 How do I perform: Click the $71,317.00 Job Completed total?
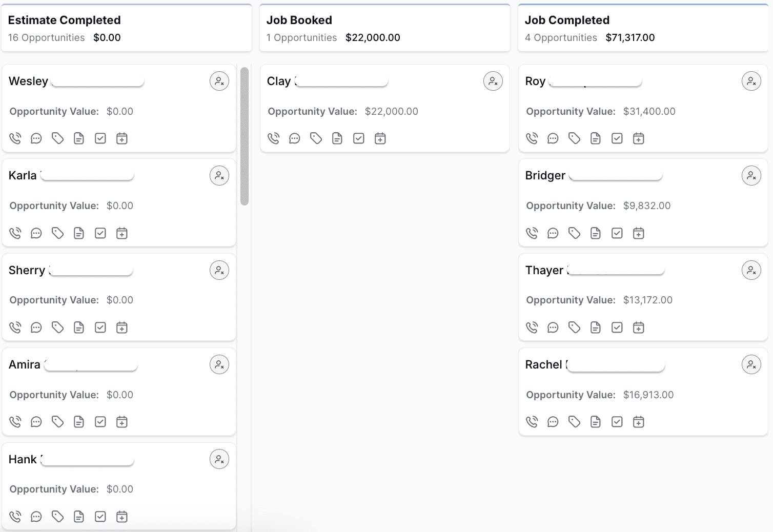(x=630, y=37)
